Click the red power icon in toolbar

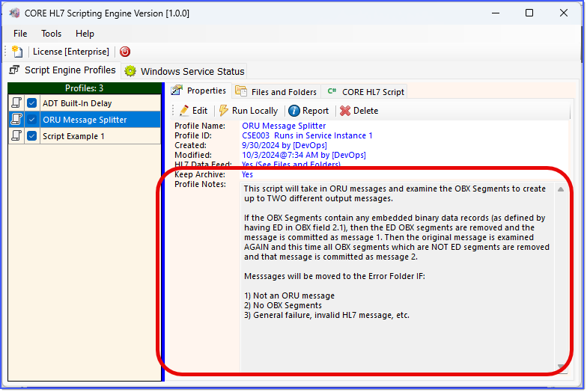(x=125, y=52)
